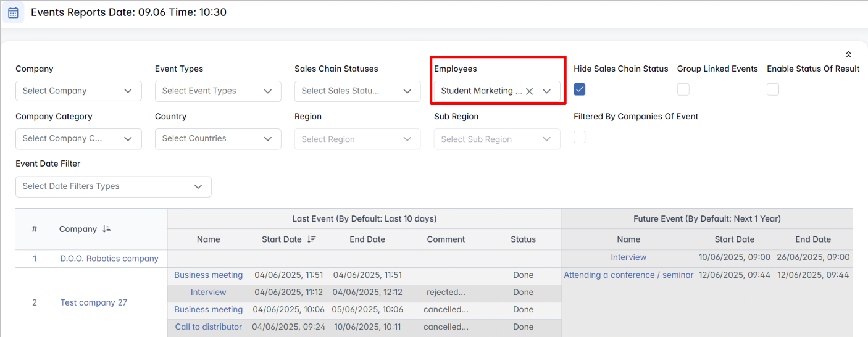Choose from Select Countries dropdown
Viewport: 868px width, 337px height.
218,139
